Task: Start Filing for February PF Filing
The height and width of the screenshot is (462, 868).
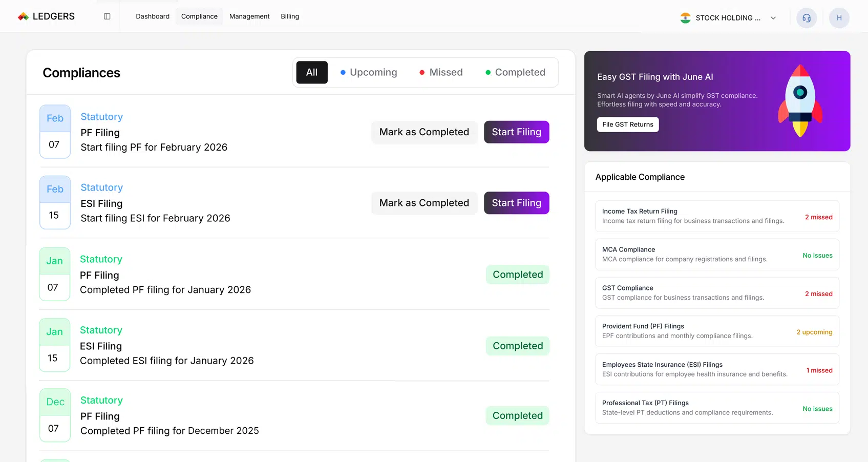Action: coord(516,132)
